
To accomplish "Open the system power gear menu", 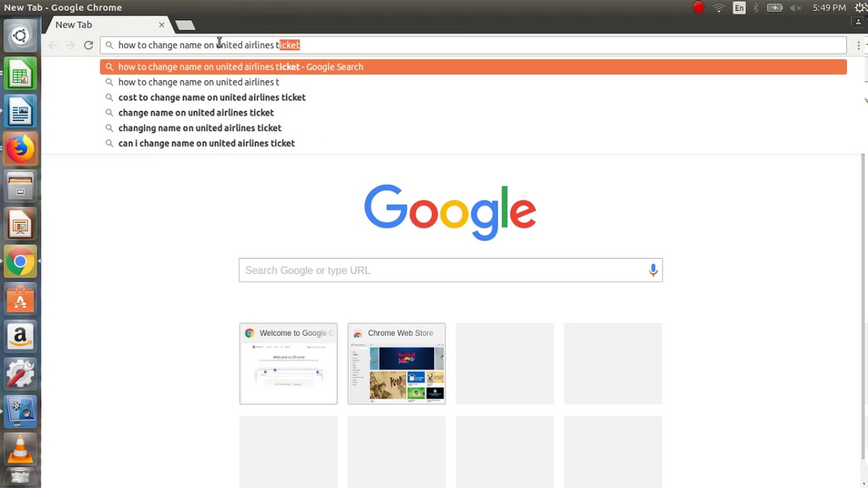I will 861,7.
